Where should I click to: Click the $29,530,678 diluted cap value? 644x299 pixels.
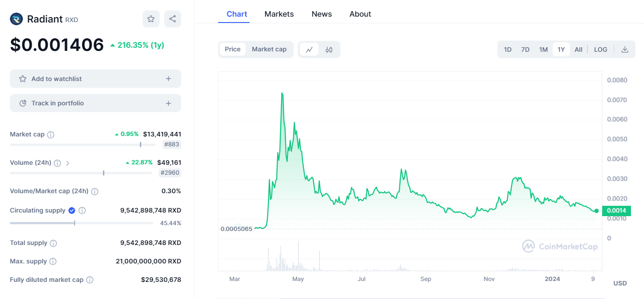[x=161, y=280]
